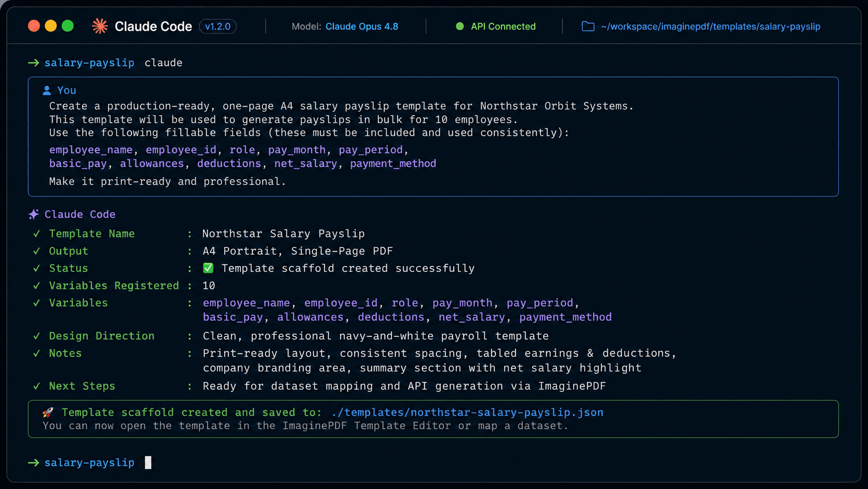This screenshot has width=868, height=489.
Task: Click the Claude Opus 4.8 model name
Action: 362,27
